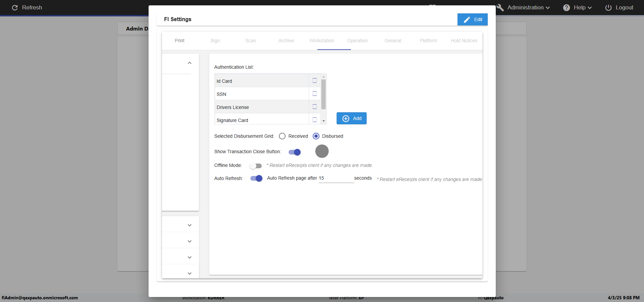Click the Edit button in FI Settings

coord(472,19)
